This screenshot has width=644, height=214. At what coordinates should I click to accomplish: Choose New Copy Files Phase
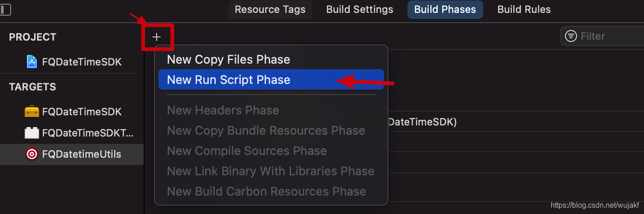[x=271, y=59]
